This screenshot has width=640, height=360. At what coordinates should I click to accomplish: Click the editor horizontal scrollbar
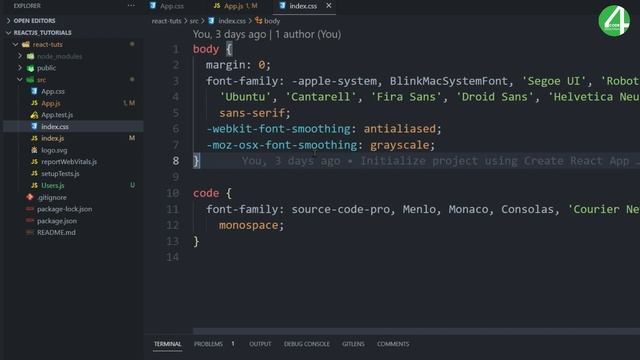[416, 331]
